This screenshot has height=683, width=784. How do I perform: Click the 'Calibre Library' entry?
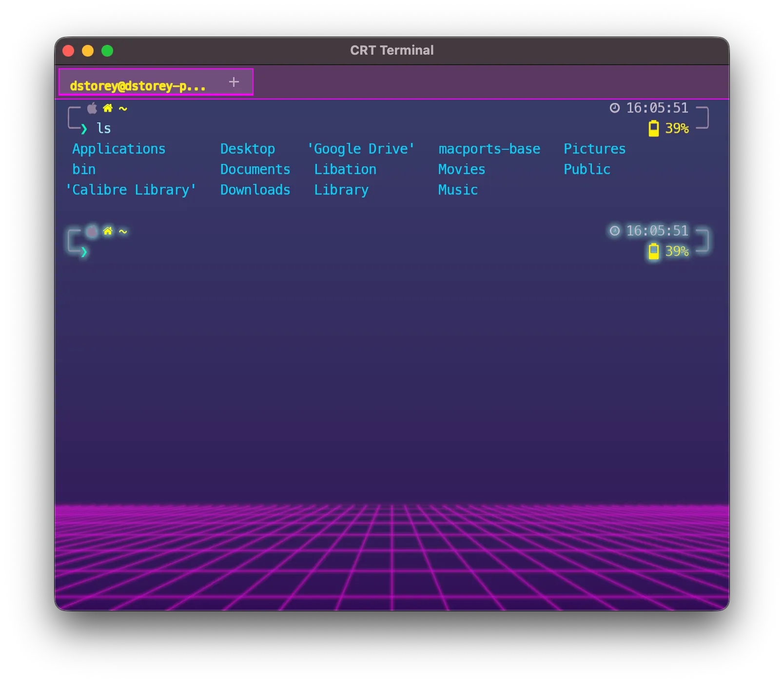click(131, 190)
